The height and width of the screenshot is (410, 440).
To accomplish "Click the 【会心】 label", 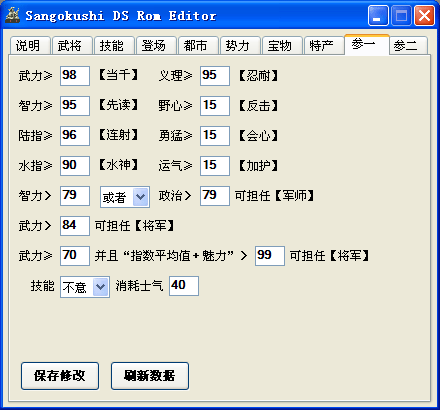I will [258, 136].
